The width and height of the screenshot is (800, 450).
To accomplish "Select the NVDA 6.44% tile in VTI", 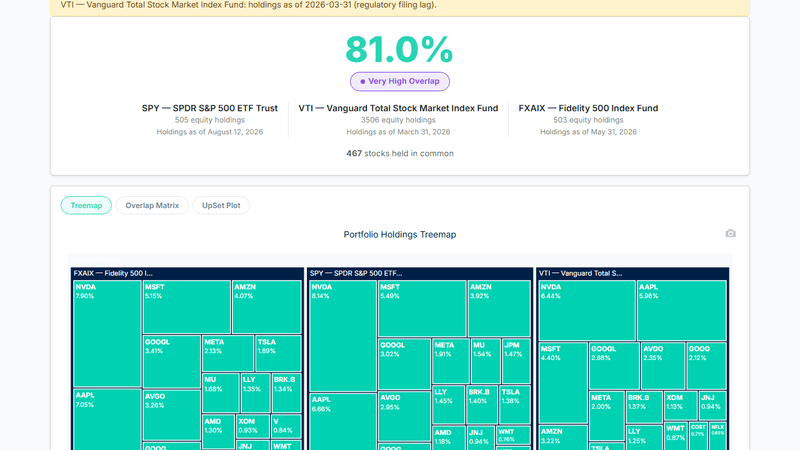I will (587, 310).
